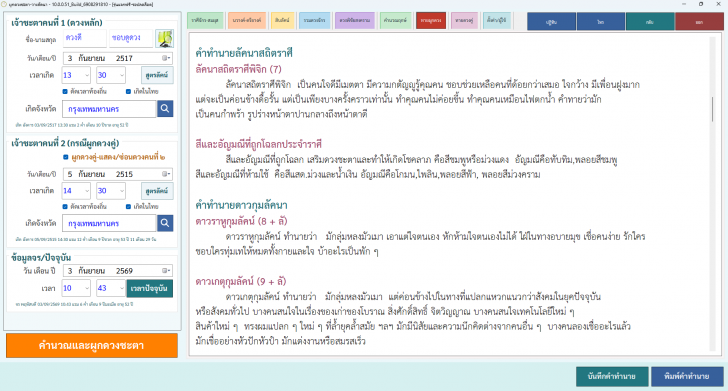Image resolution: width=728 pixels, height=391 pixels.
Task: Click heading คำทำนายลัคนาสถิตราศี
Action: pyautogui.click(x=244, y=53)
